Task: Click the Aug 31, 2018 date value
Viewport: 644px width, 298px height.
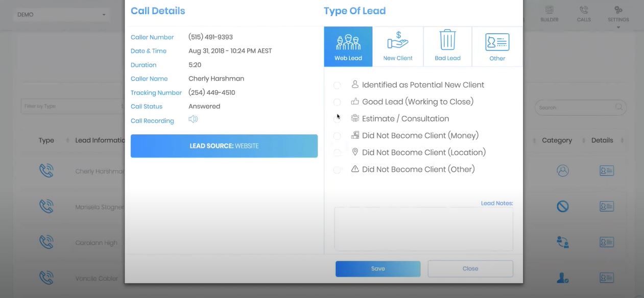Action: click(x=230, y=51)
